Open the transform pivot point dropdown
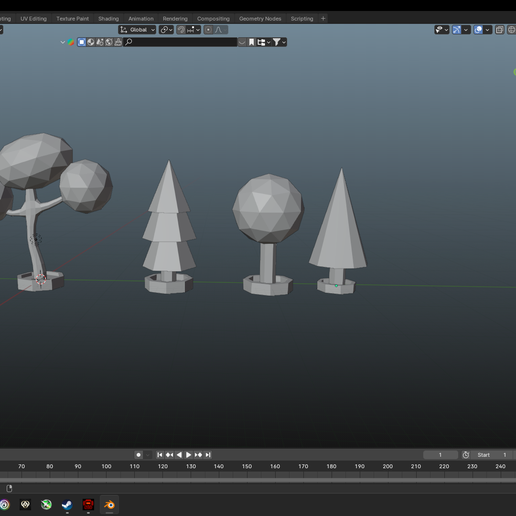516x516 pixels. pos(166,30)
